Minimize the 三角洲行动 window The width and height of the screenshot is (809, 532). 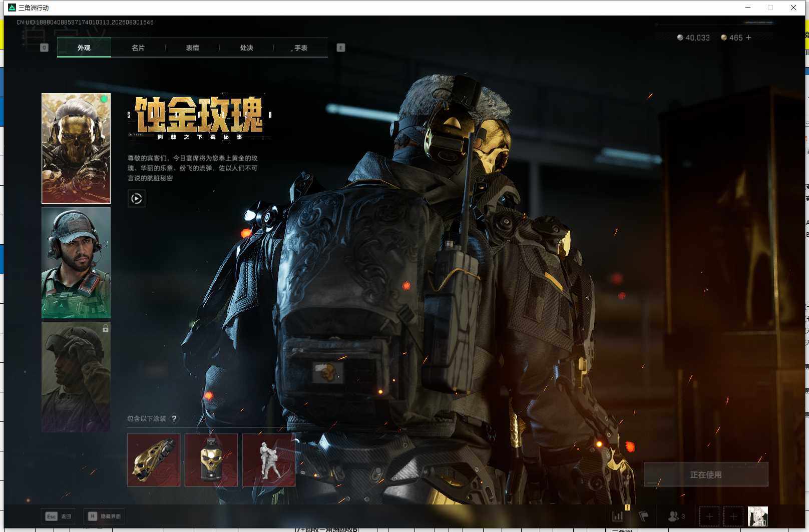coord(748,8)
